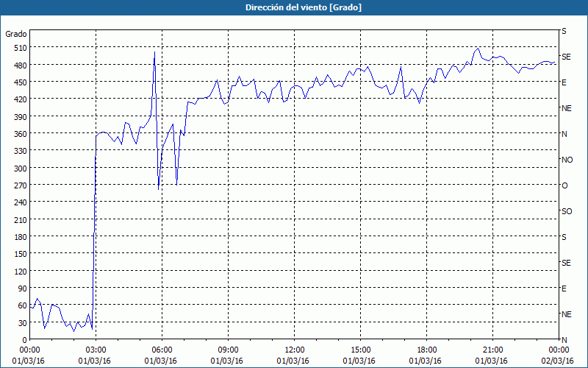The image size is (588, 368).
Task: Select the 0 value on the degree axis
Action: click(x=25, y=341)
